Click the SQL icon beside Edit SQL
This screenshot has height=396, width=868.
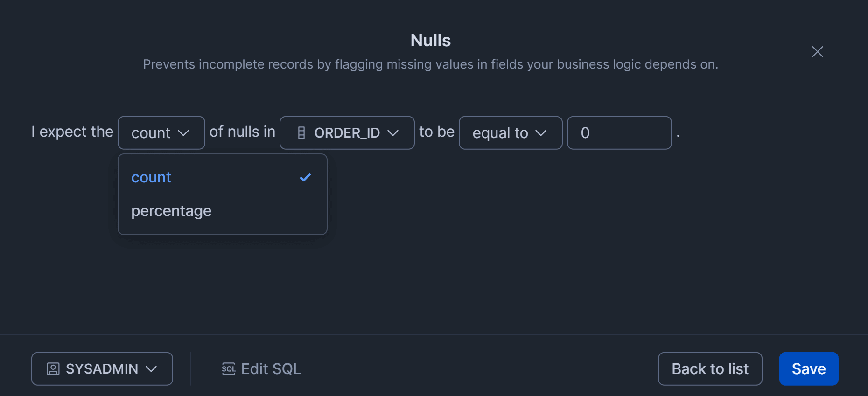click(229, 369)
